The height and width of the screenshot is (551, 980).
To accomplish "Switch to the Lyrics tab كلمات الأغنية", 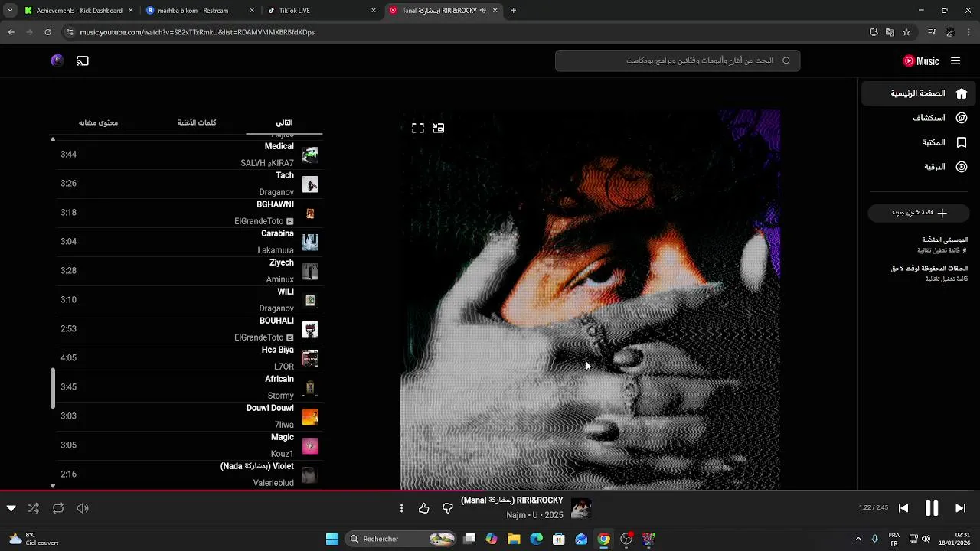I will (x=197, y=122).
